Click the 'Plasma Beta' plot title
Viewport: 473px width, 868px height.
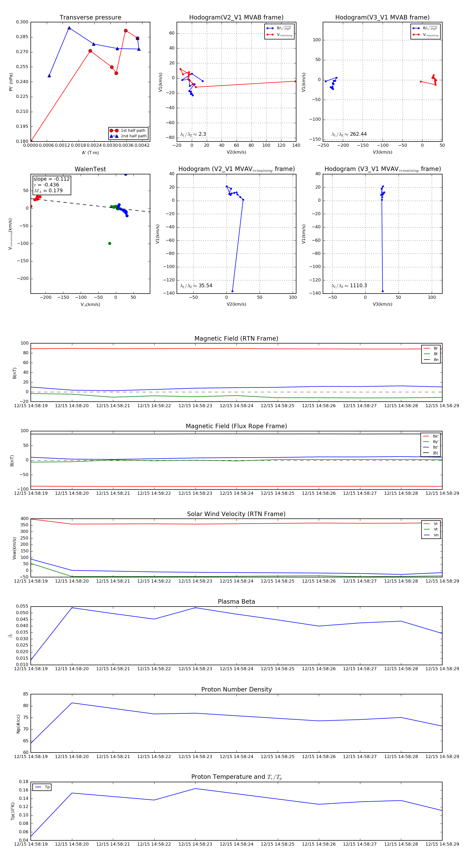[236, 602]
